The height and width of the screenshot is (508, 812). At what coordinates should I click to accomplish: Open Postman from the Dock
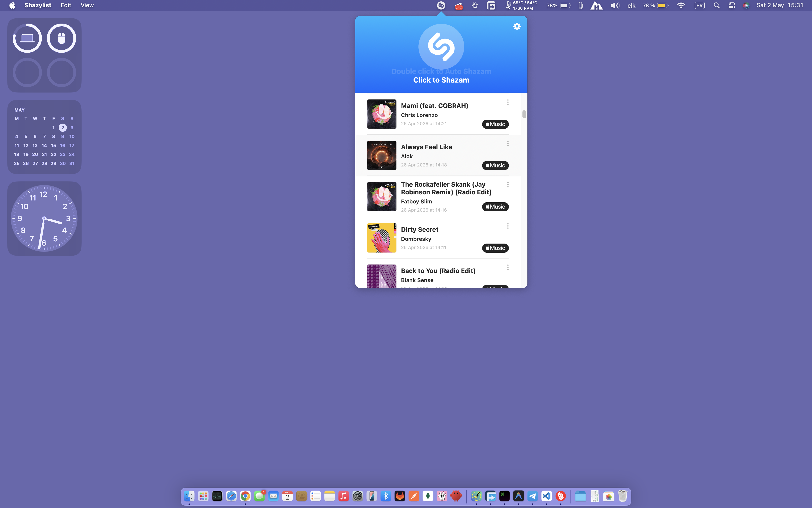click(414, 496)
